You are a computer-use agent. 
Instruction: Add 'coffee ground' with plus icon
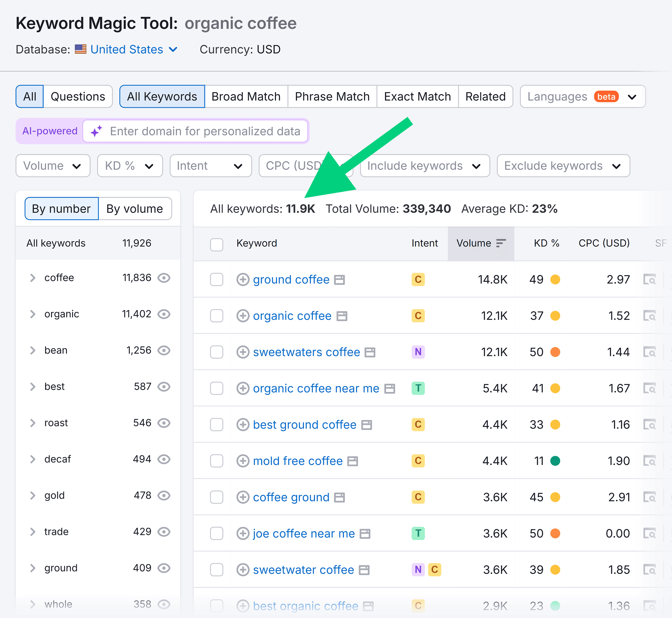pos(243,497)
